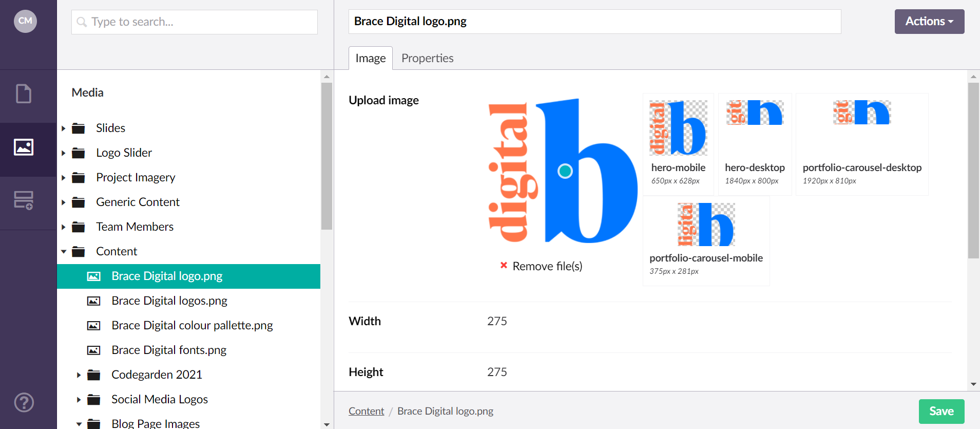The height and width of the screenshot is (429, 980).
Task: Click image icon beside Brace Digital colour pallette.png
Action: click(94, 326)
